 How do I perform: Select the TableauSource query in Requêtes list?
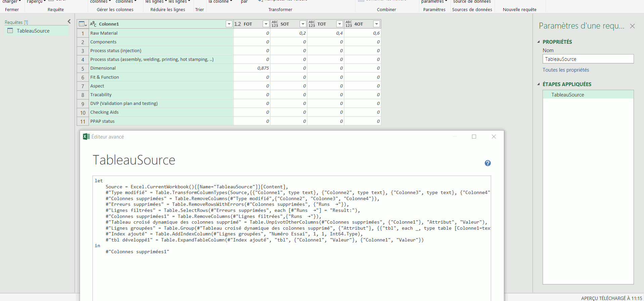pos(33,31)
